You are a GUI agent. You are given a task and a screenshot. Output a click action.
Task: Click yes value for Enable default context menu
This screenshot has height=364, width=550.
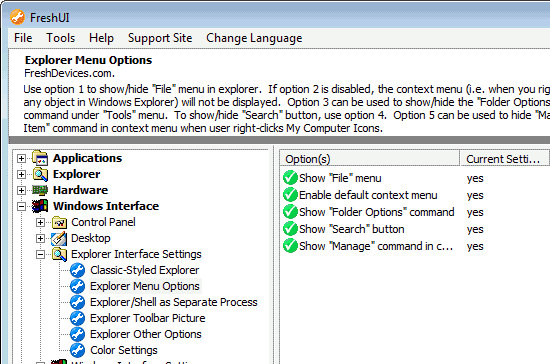tap(475, 195)
